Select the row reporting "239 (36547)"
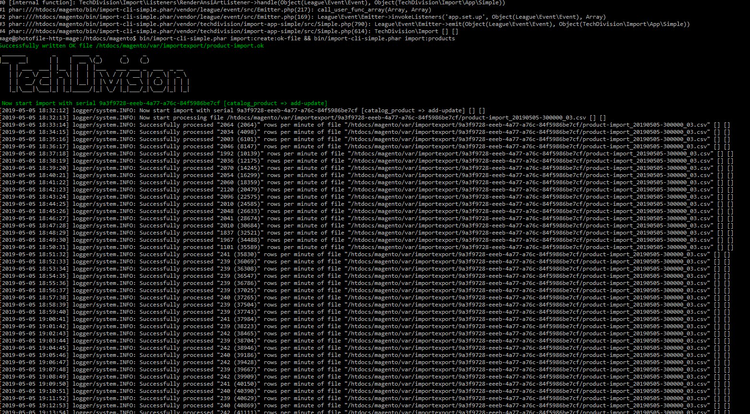The width and height of the screenshot is (750, 414). (x=365, y=276)
